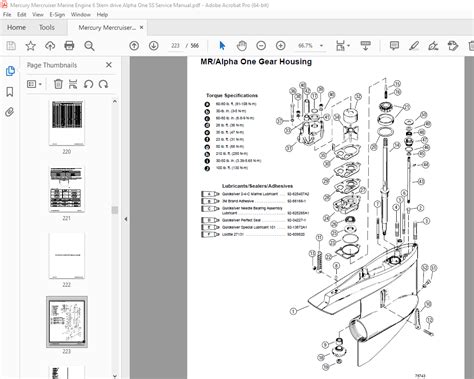Image resolution: width=474 pixels, height=379 pixels.
Task: Add a comment sticky note
Action: pyautogui.click(x=394, y=46)
